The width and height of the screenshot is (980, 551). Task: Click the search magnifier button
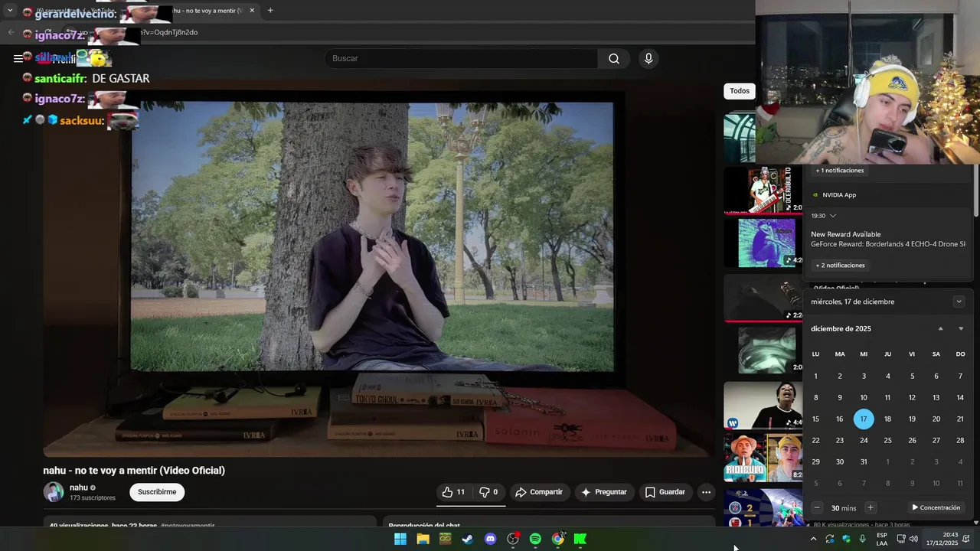(614, 59)
